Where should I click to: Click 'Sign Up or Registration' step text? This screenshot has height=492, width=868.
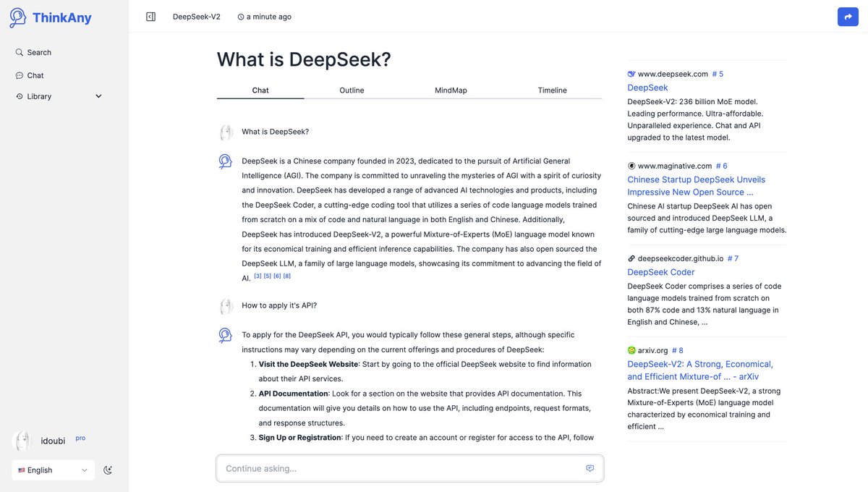299,438
